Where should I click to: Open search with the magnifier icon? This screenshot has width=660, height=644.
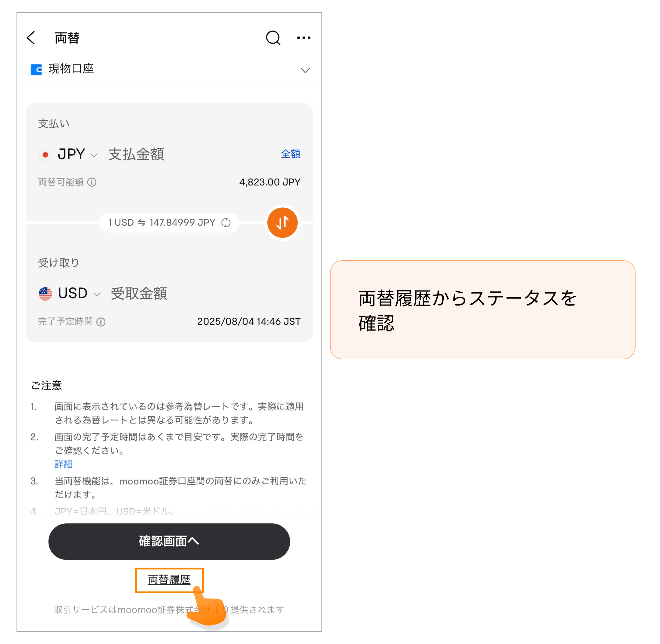click(273, 38)
